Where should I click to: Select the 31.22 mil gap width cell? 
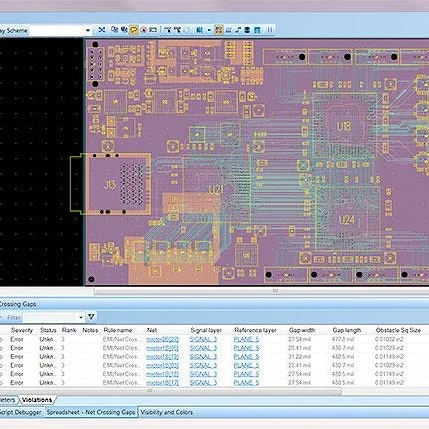coord(299,357)
